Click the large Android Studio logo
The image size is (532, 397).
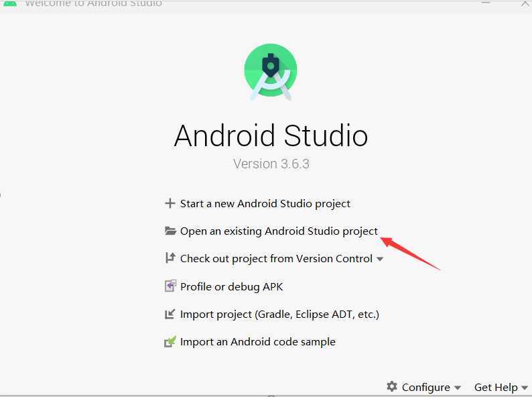(x=271, y=72)
